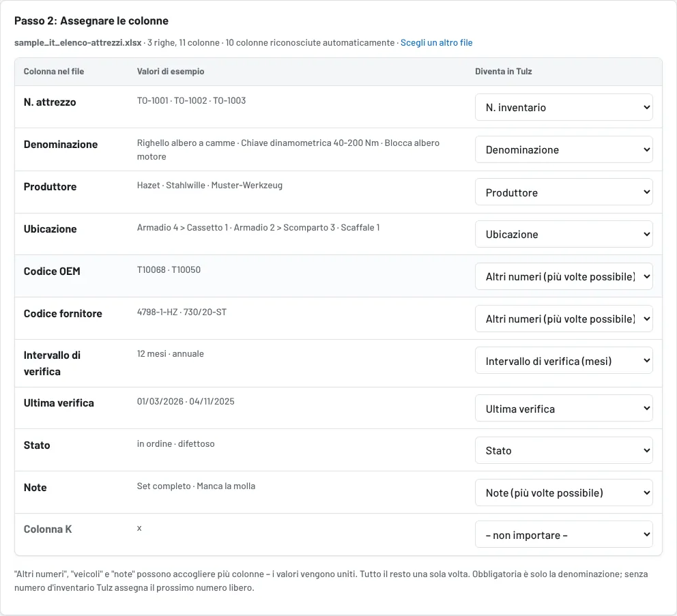Click the Valori di esempio column header
The image size is (677, 616).
tap(171, 71)
